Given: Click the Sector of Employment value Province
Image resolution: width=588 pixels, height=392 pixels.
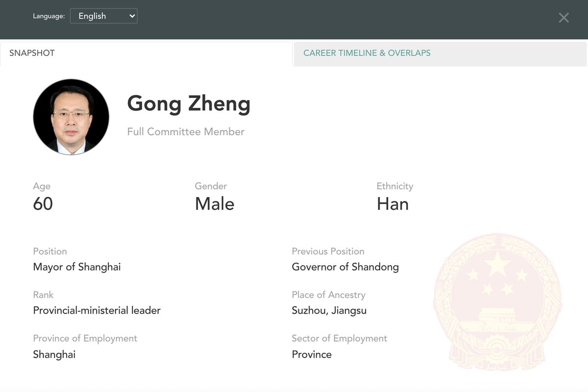Looking at the screenshot, I should (x=312, y=354).
